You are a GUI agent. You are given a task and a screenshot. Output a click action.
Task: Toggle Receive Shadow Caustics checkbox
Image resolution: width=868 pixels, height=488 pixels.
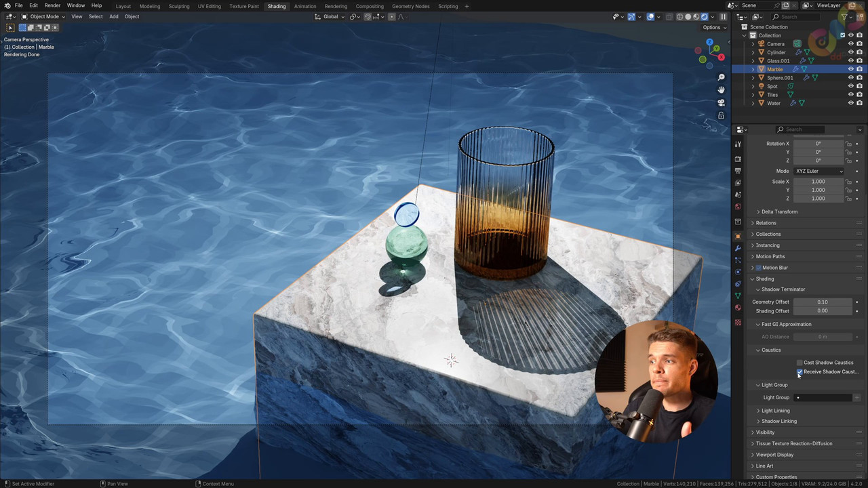[800, 372]
